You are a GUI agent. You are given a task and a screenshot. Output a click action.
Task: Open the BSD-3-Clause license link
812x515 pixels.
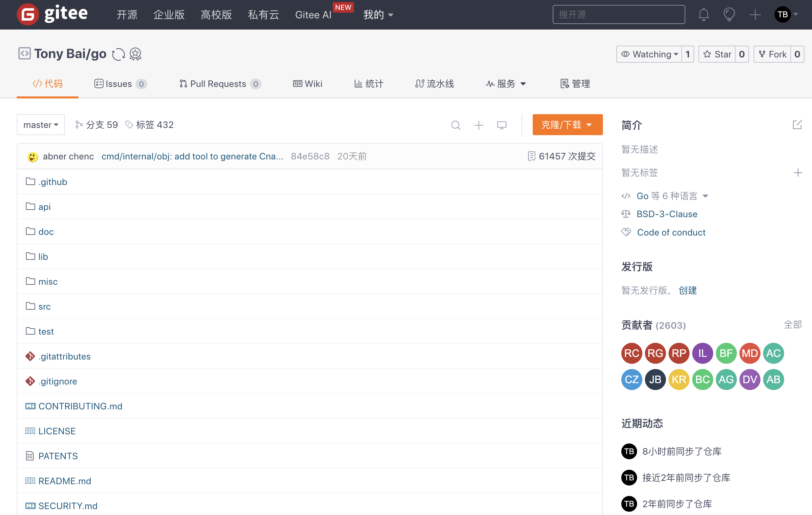pyautogui.click(x=667, y=214)
